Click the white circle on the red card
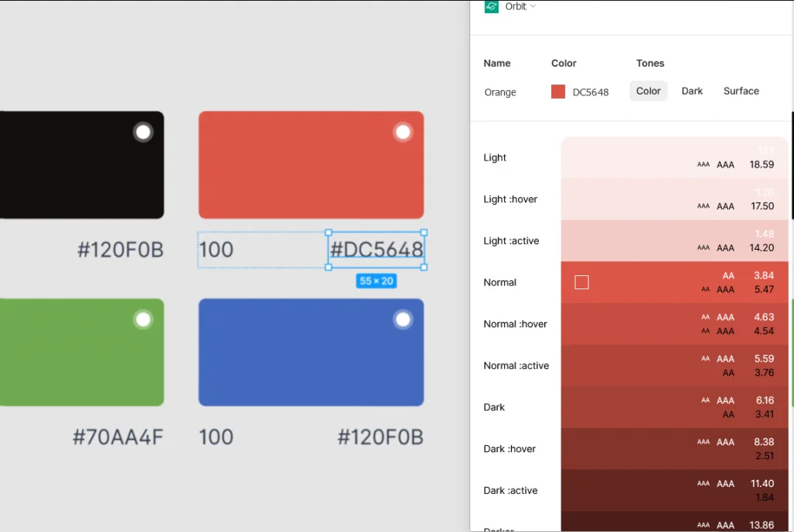 [x=402, y=133]
